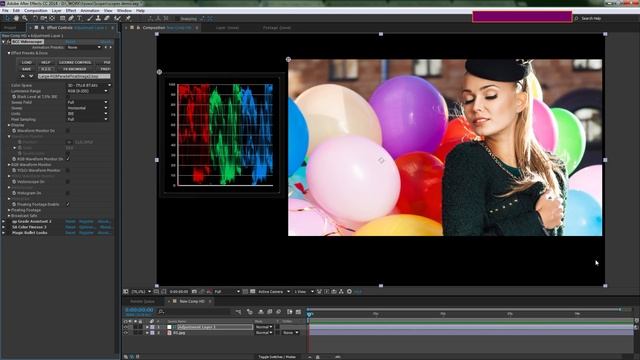Select the Roto Brush tool
640x360 pixels.
coord(118,18)
